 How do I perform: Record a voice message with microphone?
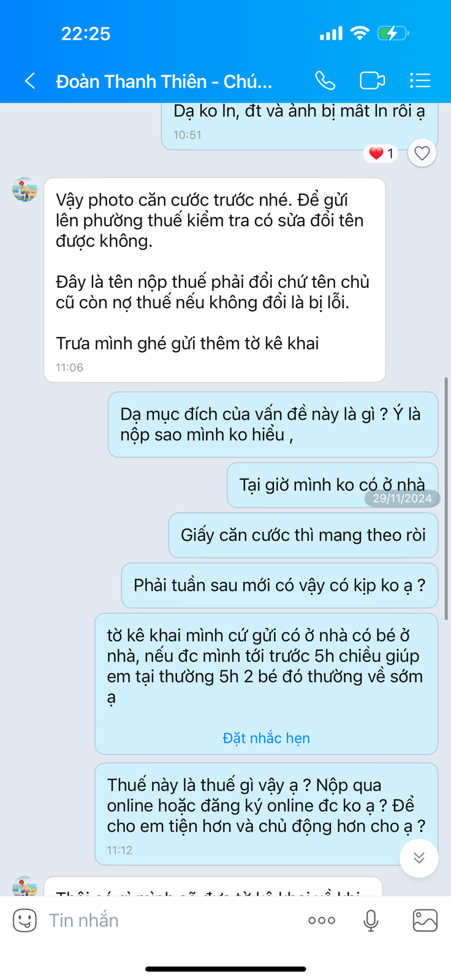[371, 920]
